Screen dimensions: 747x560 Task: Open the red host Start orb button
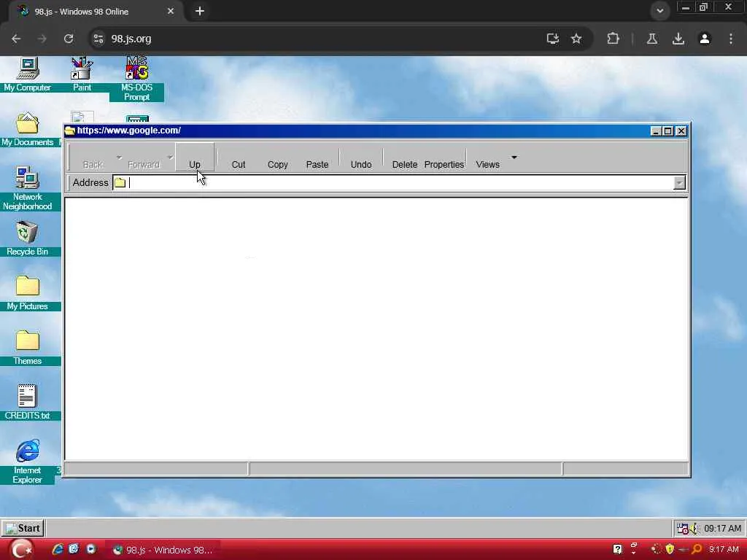point(21,550)
